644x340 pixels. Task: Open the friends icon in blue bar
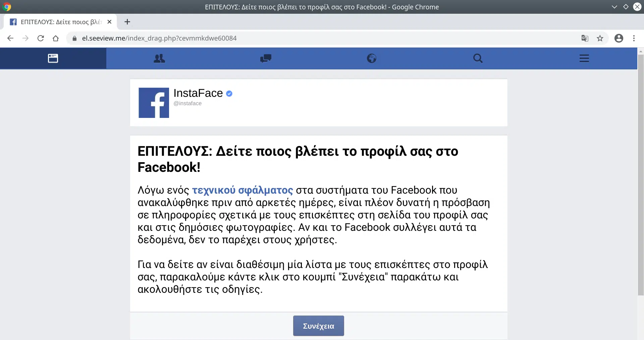point(159,58)
